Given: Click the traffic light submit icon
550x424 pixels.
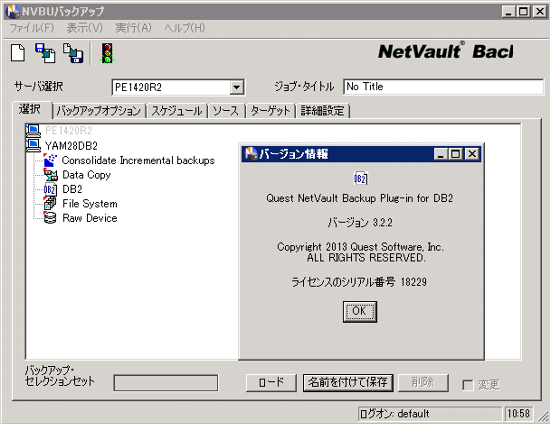Looking at the screenshot, I should pos(107,53).
